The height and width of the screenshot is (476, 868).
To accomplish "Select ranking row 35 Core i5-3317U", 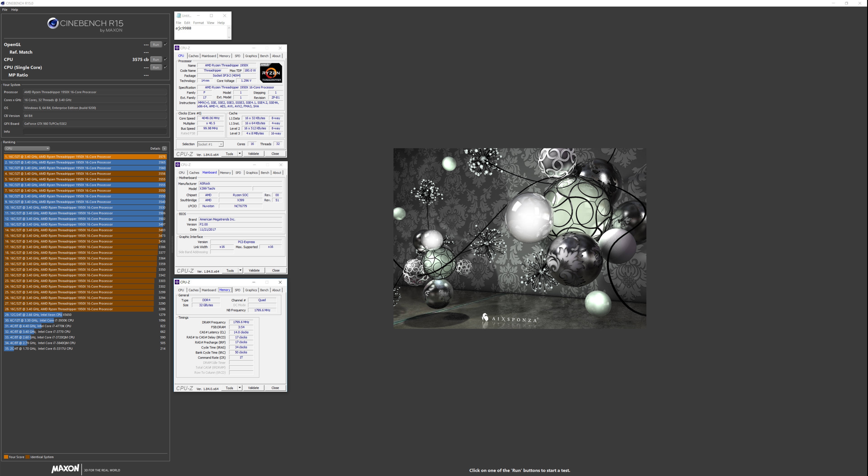I will [x=85, y=349].
